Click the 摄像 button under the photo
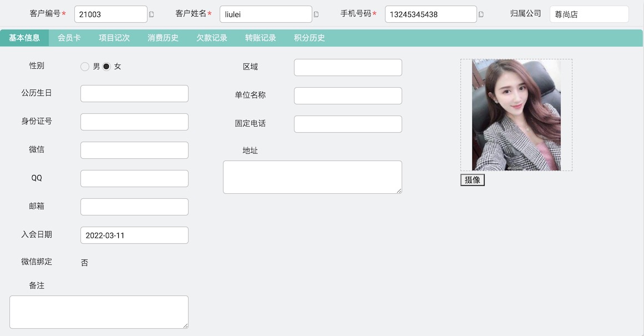 pos(472,180)
